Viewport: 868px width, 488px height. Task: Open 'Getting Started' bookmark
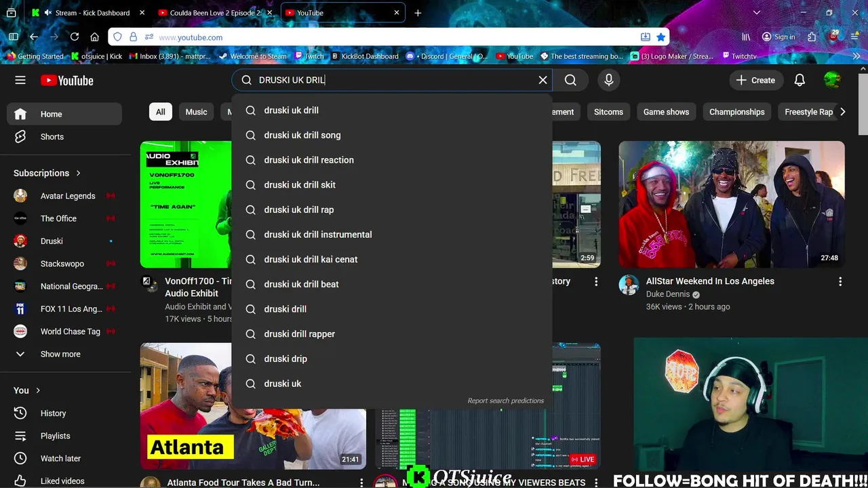[35, 56]
